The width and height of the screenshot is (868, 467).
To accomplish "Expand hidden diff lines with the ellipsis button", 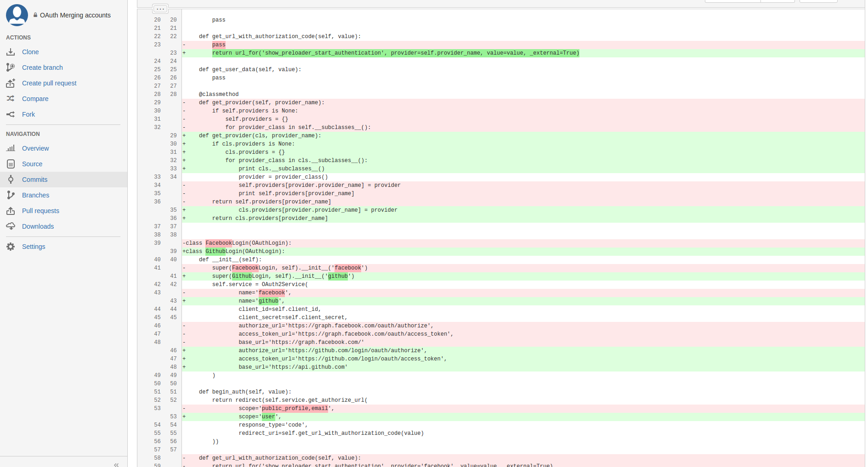I will [x=160, y=9].
